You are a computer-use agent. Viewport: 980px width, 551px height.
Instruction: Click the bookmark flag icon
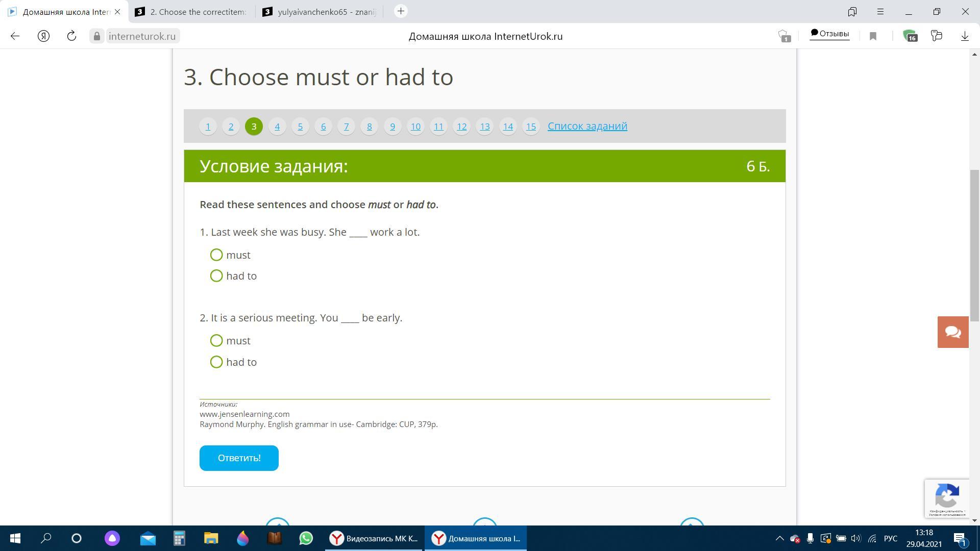click(x=873, y=36)
